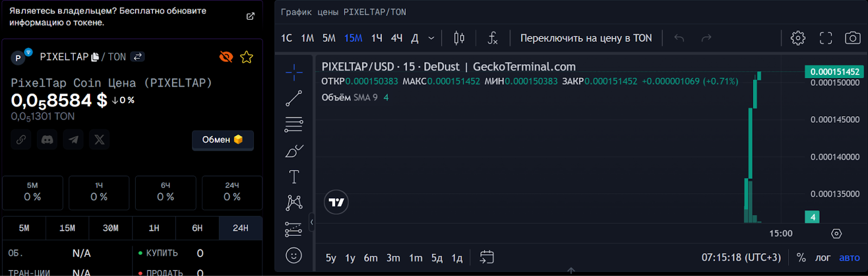Open the Telegram link icon

(x=73, y=140)
